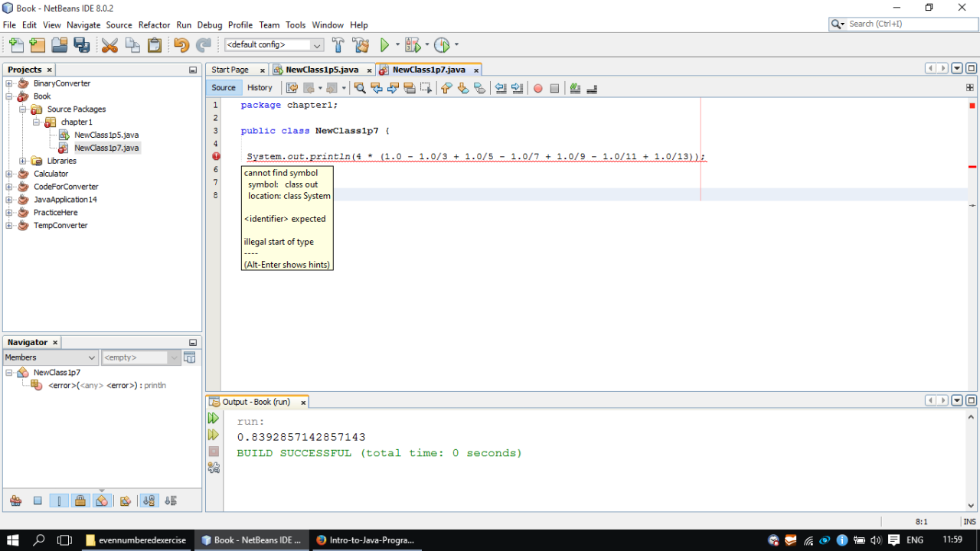Click the Cut scissors icon
Image resolution: width=980 pixels, height=551 pixels.
click(x=109, y=45)
